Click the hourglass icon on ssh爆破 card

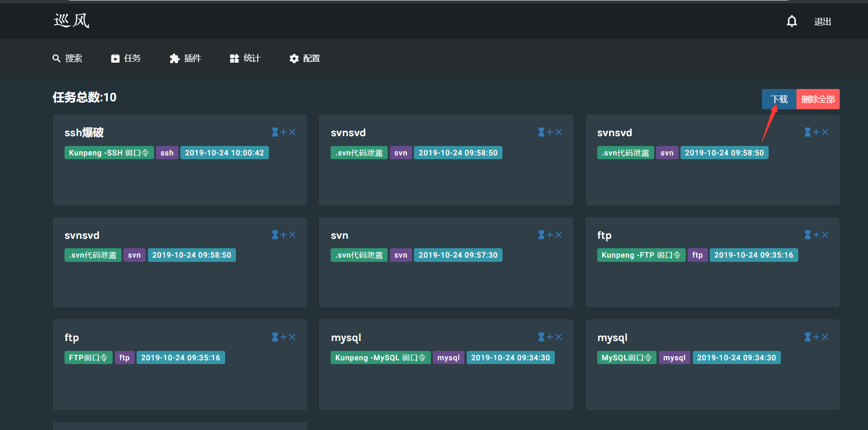(275, 132)
